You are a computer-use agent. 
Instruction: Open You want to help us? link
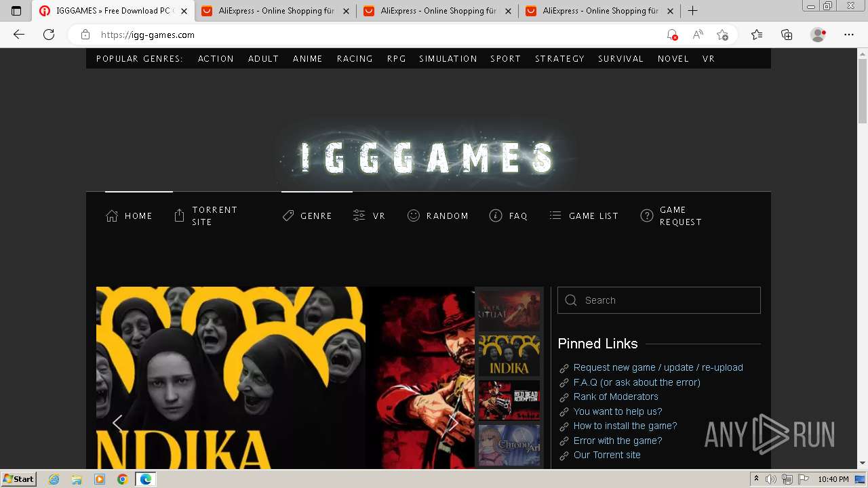617,411
